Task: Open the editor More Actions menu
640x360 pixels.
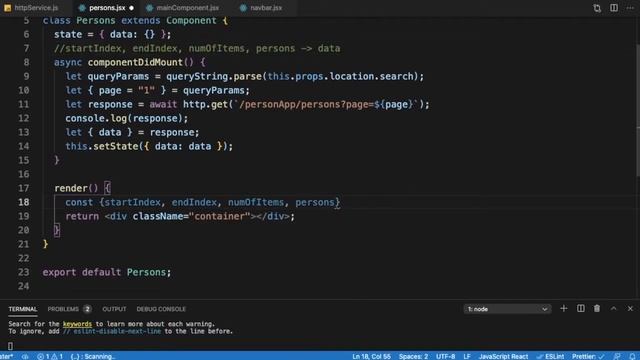Action: tap(630, 8)
